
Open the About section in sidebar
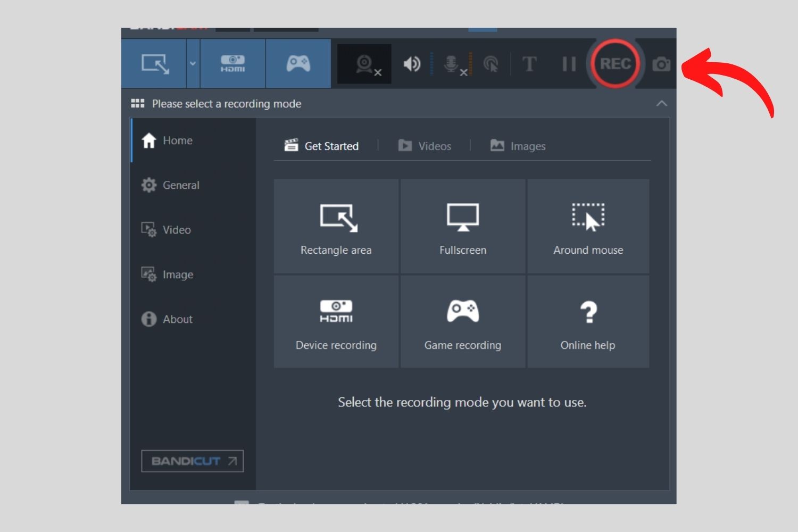[x=193, y=319]
